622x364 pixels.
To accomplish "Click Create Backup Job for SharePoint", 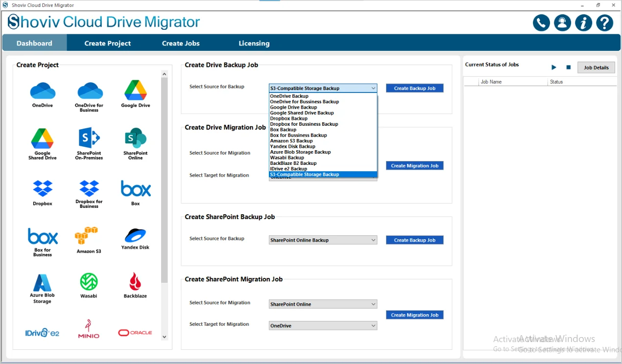I will click(x=415, y=240).
